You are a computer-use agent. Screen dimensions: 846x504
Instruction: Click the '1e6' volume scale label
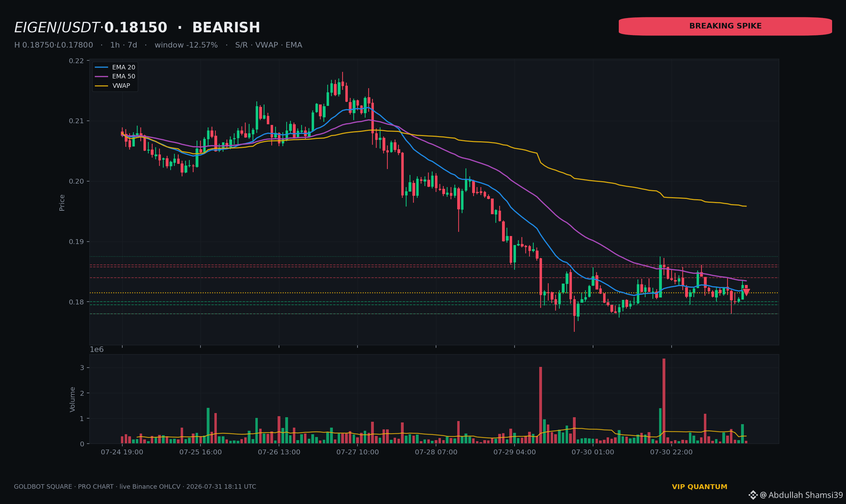97,350
